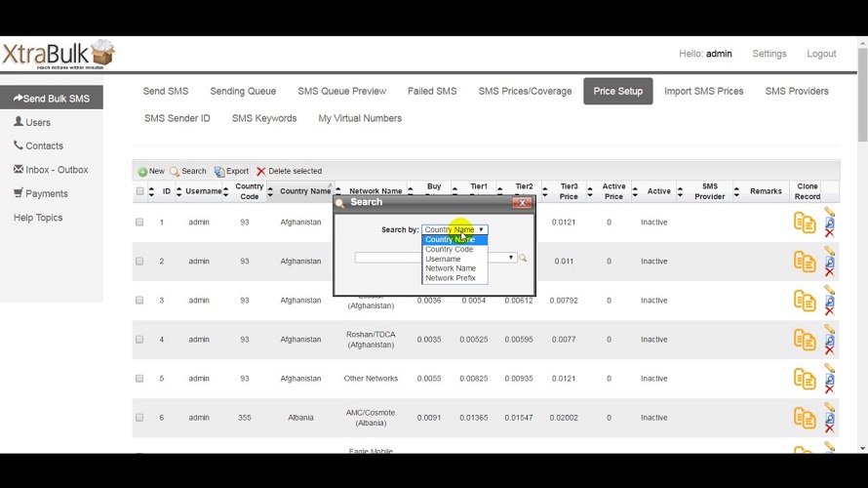This screenshot has height=488, width=868.
Task: Open the search value dropdown arrow
Action: (x=510, y=258)
